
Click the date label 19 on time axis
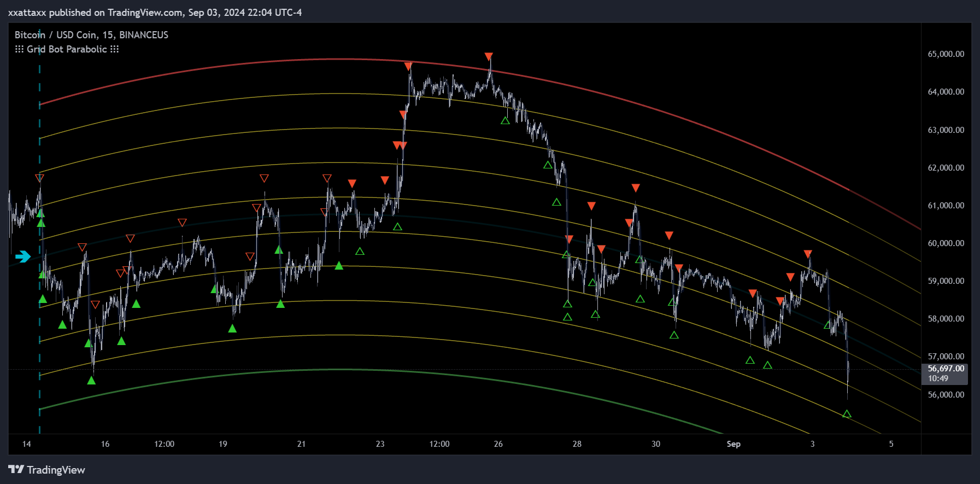click(x=222, y=444)
